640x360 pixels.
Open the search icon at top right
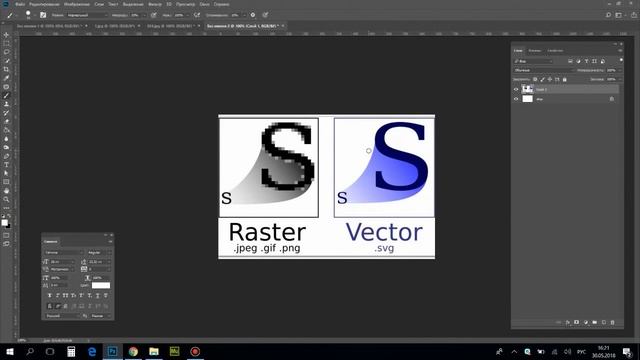608,15
